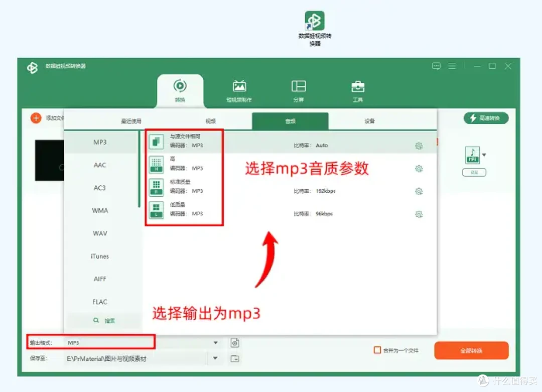
Task: Choose AC3 in the format list
Action: pos(100,188)
